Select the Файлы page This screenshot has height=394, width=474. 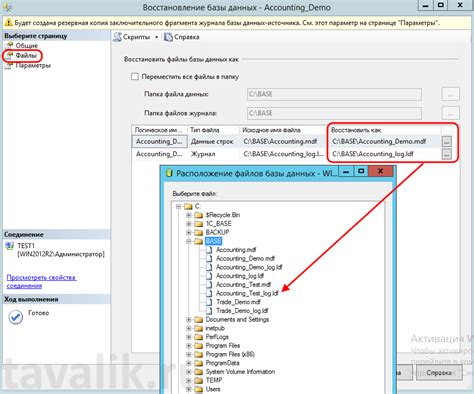coord(26,55)
